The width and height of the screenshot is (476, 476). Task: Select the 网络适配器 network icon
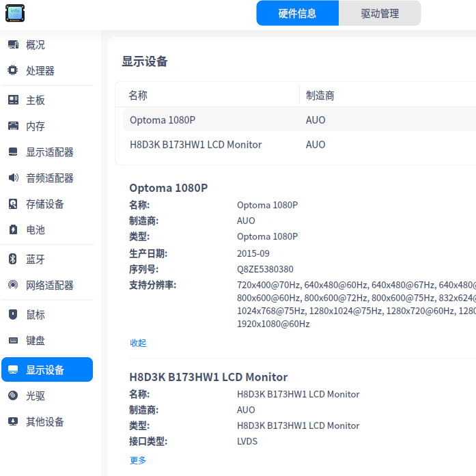13,285
